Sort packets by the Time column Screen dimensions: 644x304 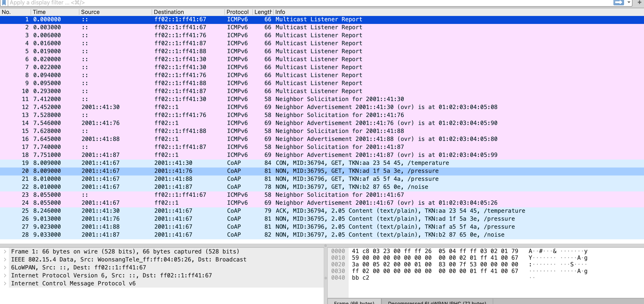click(x=39, y=12)
